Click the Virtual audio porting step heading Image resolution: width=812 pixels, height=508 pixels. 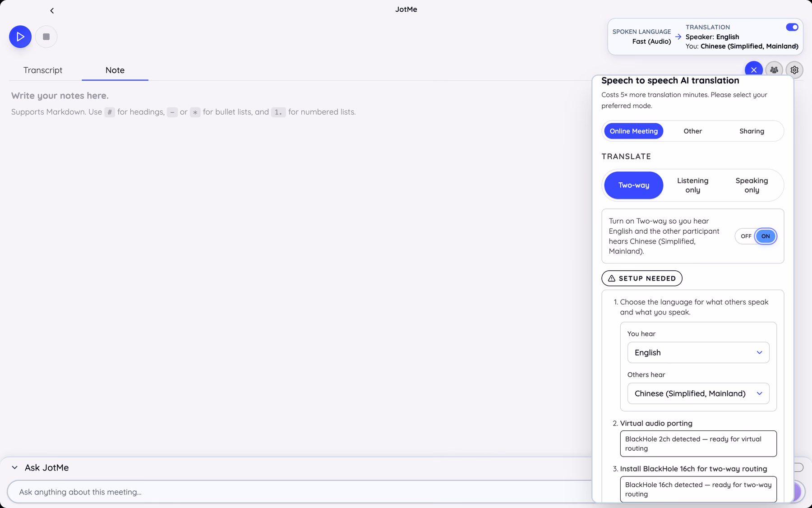pyautogui.click(x=656, y=423)
